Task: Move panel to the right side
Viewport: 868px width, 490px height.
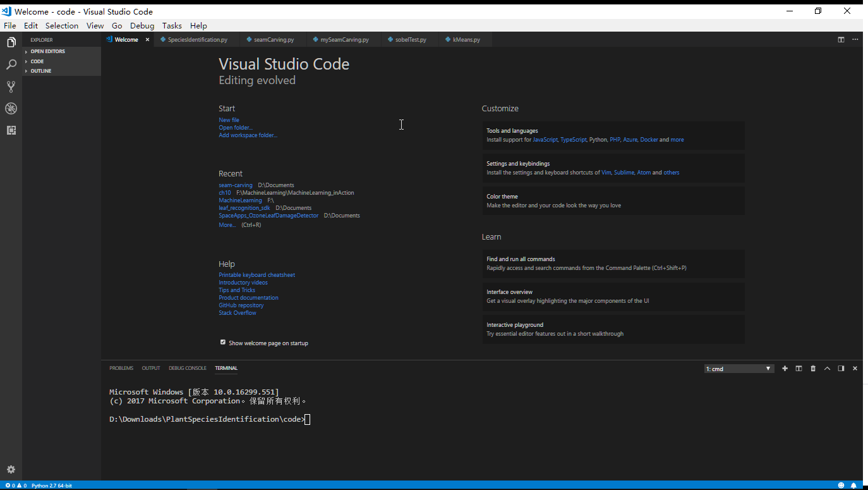Action: point(841,369)
